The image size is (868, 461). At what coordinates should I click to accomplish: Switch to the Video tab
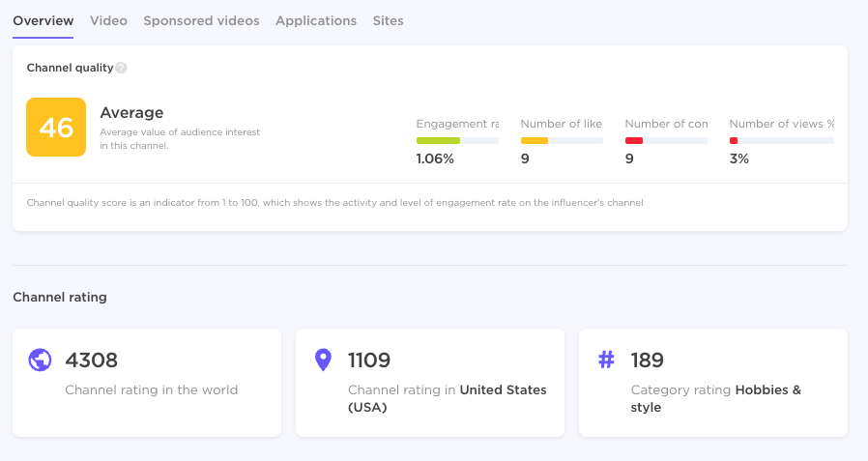pos(108,20)
